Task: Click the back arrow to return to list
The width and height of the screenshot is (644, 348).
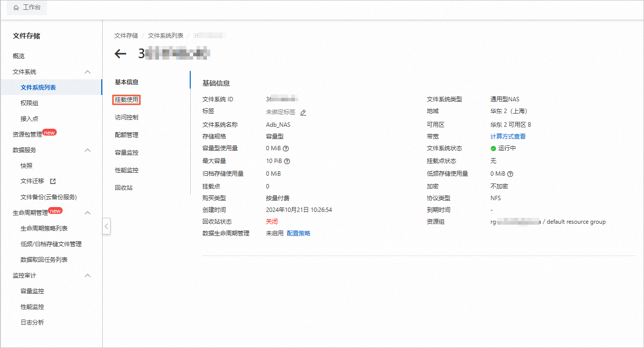Action: coord(120,54)
